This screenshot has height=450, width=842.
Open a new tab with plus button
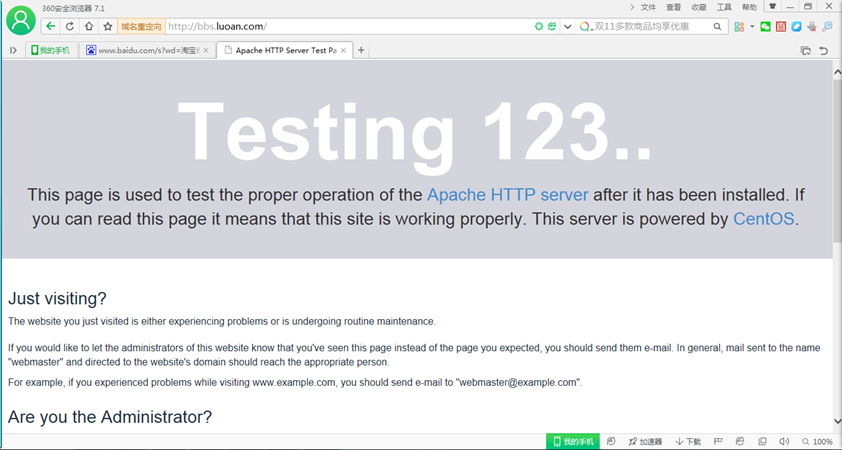361,50
